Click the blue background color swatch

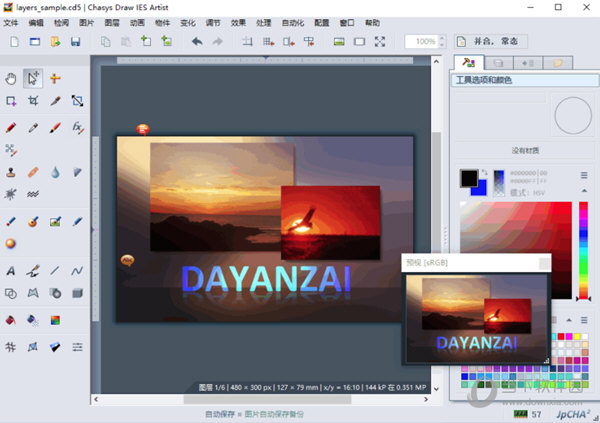(481, 189)
